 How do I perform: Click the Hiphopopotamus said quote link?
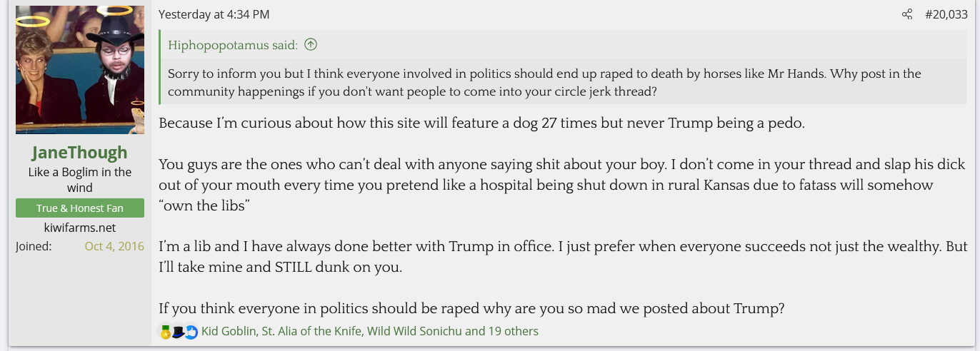coord(233,45)
